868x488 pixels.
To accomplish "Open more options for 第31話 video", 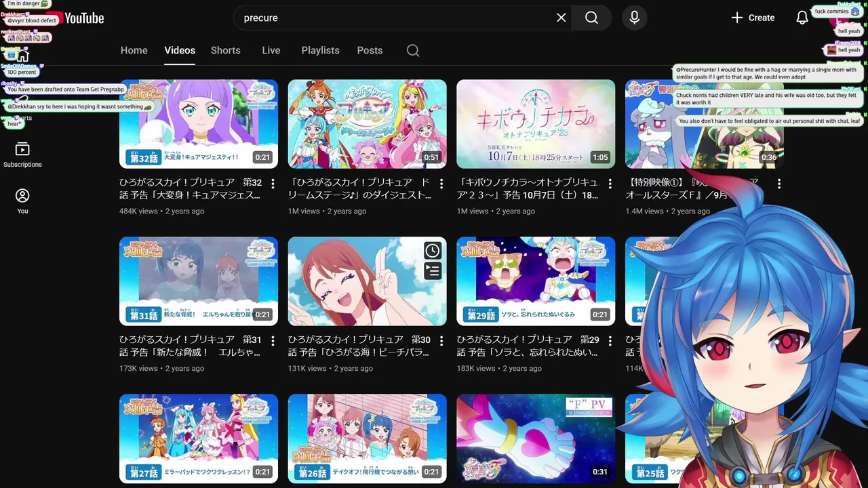I will [273, 341].
